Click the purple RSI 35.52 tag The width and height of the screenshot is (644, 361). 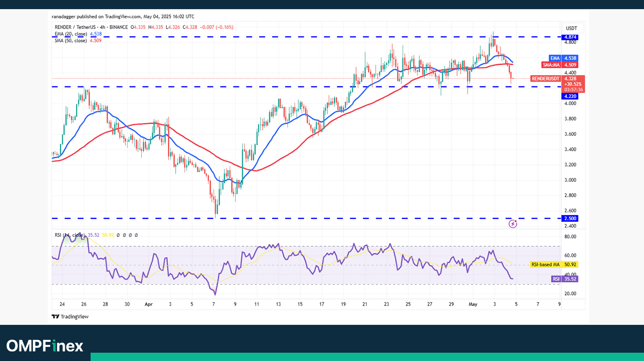pyautogui.click(x=564, y=279)
